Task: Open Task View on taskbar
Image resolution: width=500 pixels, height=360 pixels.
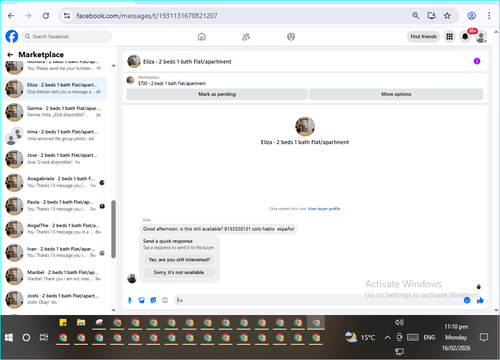Action: click(x=44, y=338)
